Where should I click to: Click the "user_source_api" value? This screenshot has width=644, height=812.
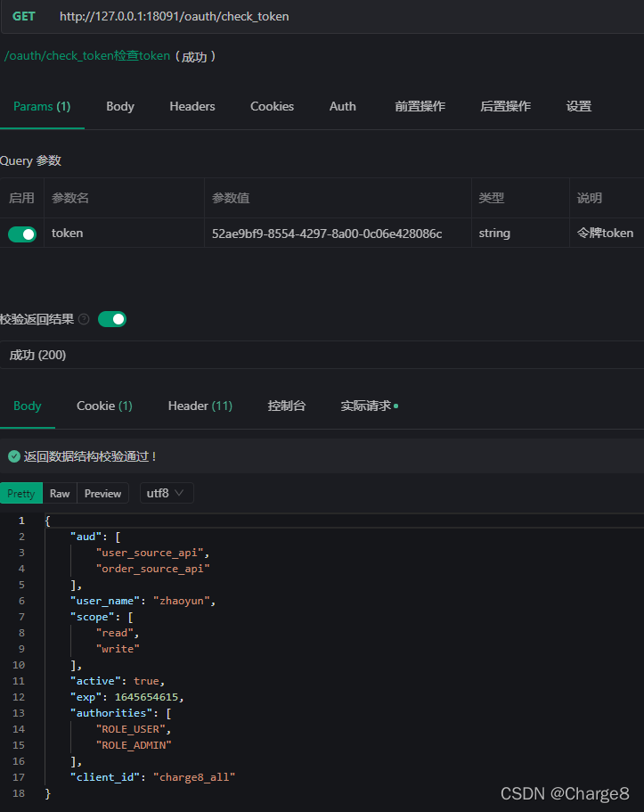coord(150,554)
